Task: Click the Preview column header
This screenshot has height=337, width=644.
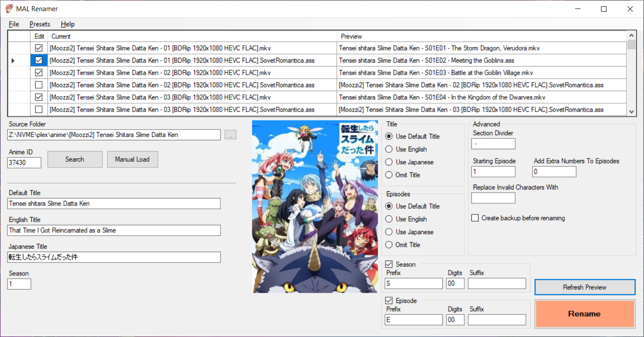Action: click(x=482, y=36)
